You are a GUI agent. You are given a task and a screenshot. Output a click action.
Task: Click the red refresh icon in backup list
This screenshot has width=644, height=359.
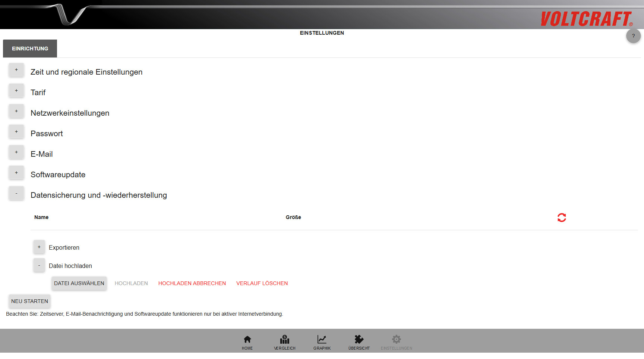click(562, 218)
